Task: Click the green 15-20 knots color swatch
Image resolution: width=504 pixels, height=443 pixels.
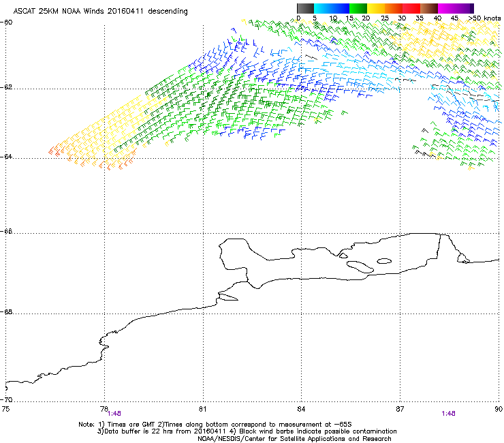Action: coord(358,8)
